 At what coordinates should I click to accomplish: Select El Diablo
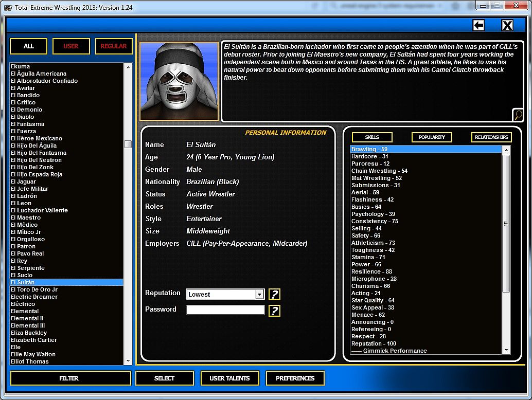(66, 117)
